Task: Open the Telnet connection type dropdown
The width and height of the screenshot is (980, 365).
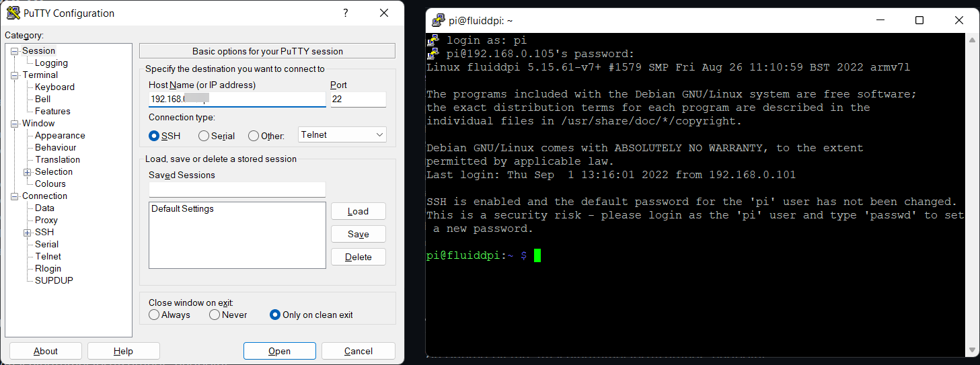Action: point(342,134)
